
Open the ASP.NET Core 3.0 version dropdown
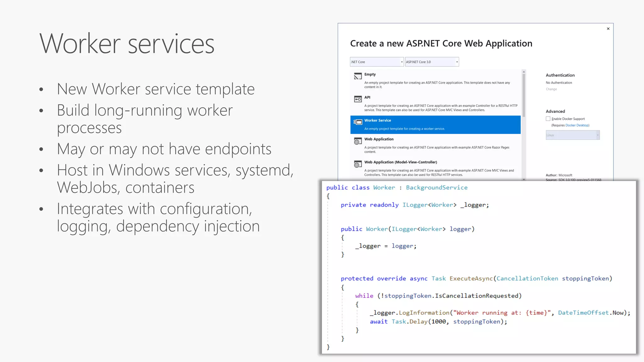click(432, 62)
